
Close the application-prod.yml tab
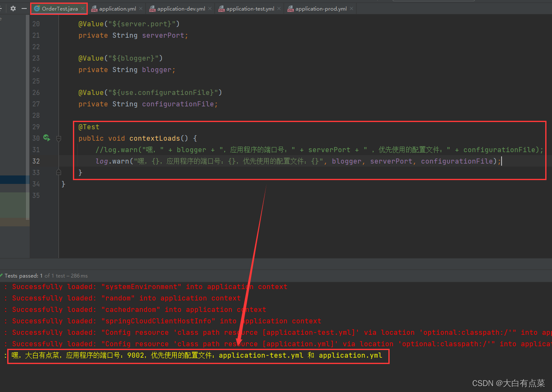pyautogui.click(x=351, y=8)
